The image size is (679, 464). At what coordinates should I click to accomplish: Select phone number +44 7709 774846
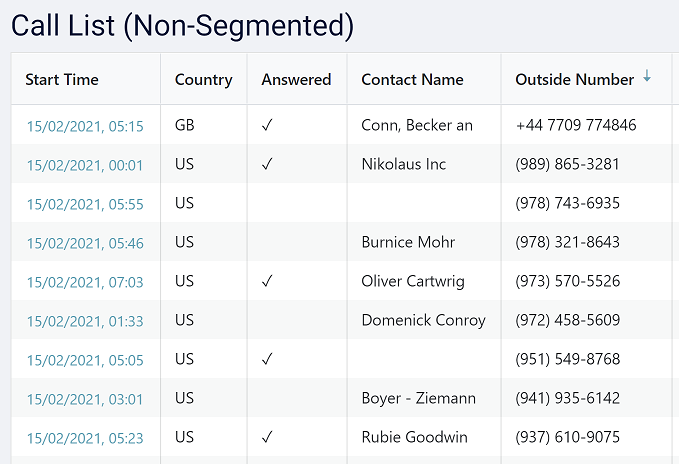575,125
